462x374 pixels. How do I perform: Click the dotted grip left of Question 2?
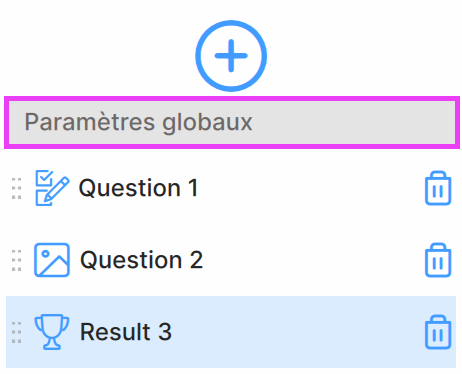click(17, 260)
